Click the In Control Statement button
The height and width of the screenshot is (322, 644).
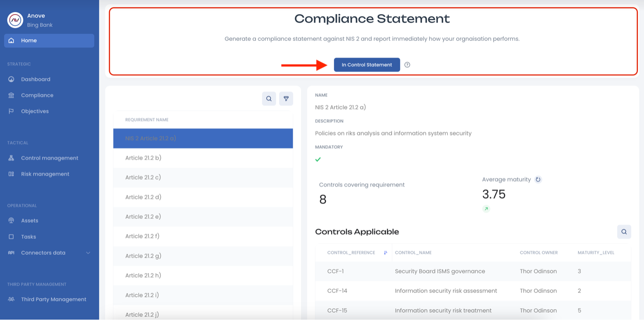coord(367,65)
